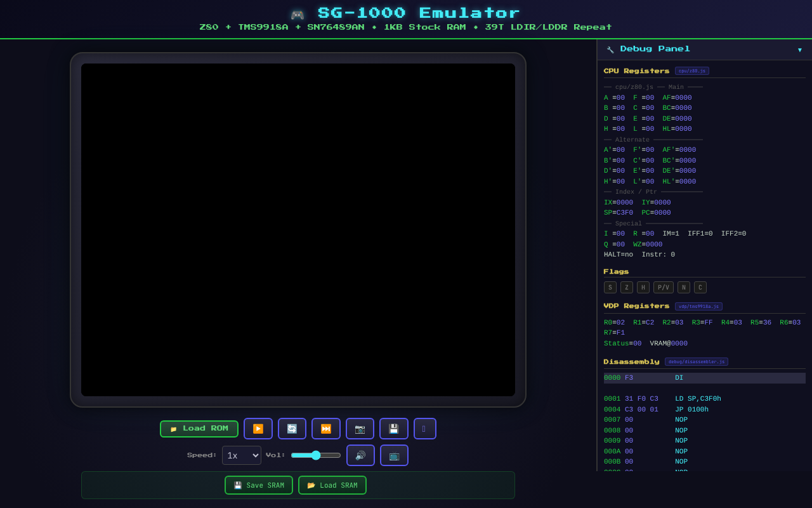
Task: Click the Vol slider track
Action: [316, 455]
